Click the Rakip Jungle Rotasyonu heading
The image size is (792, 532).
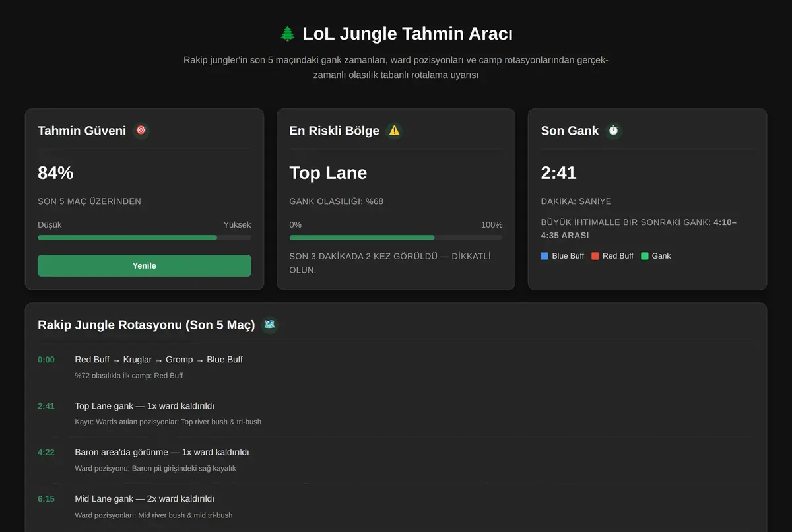point(146,325)
